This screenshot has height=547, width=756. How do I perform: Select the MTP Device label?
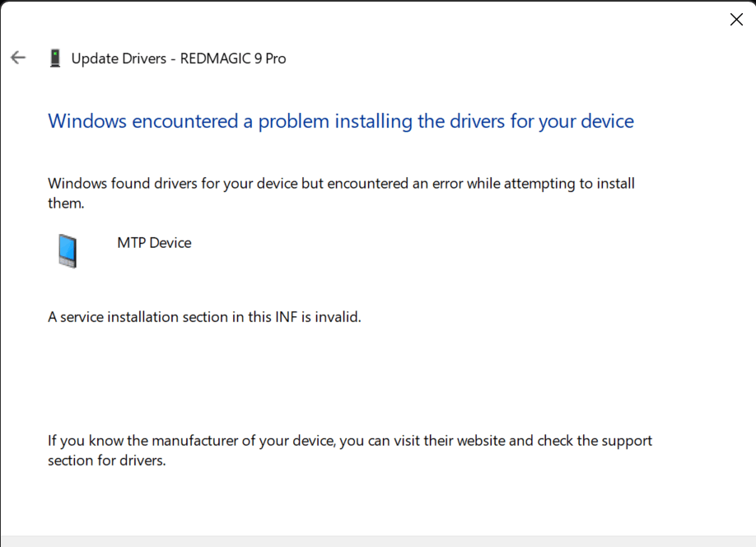click(154, 243)
